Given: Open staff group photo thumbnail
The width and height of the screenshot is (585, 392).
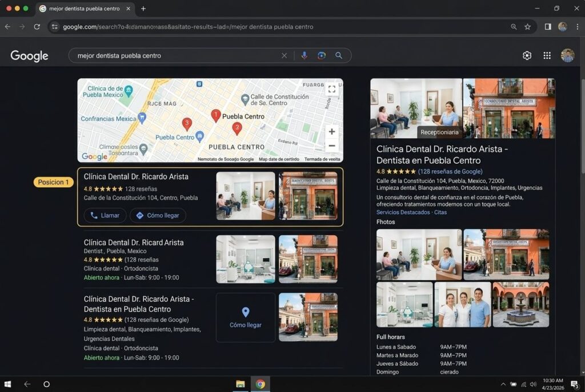Looking at the screenshot, I should pyautogui.click(x=462, y=305).
